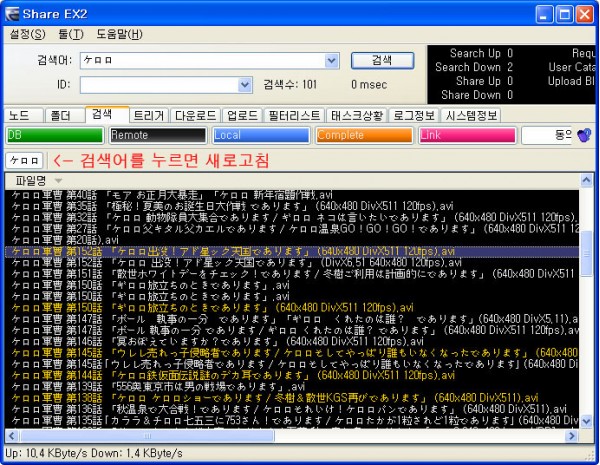Image resolution: width=600 pixels, height=465 pixels.
Task: Select the 第152話 (DivX6.51 640x480) row
Action: tap(292, 263)
